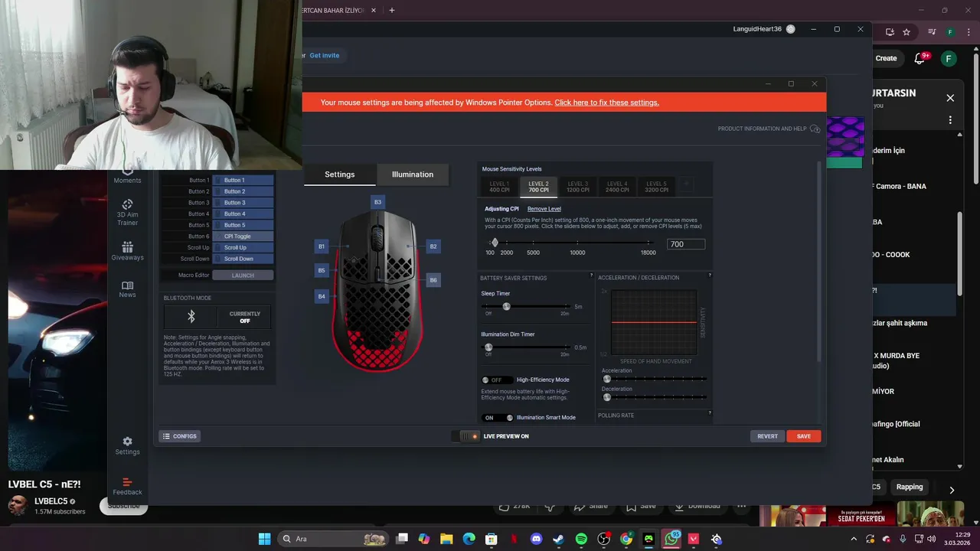The height and width of the screenshot is (551, 980).
Task: Open playlist three-dot options menu
Action: 950,120
